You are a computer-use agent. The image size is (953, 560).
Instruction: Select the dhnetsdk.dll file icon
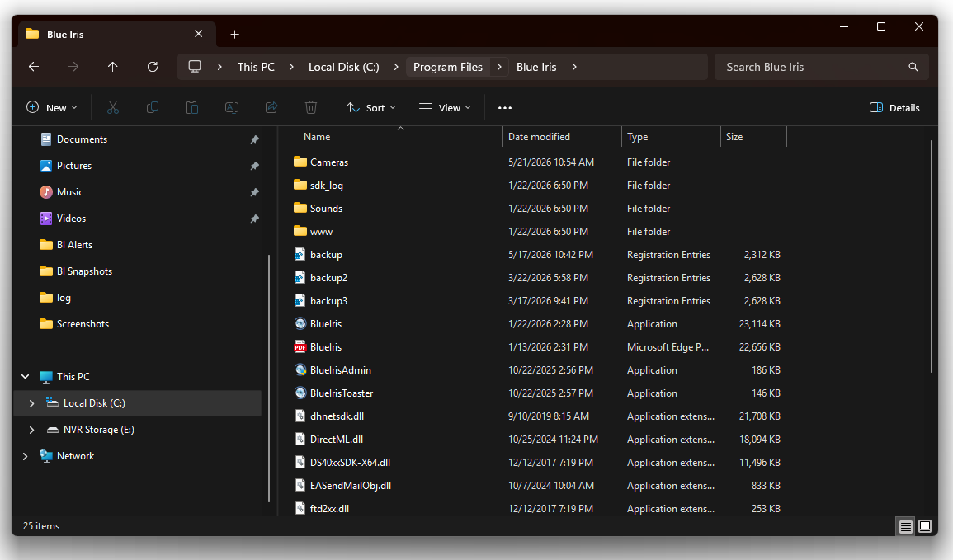pyautogui.click(x=300, y=416)
